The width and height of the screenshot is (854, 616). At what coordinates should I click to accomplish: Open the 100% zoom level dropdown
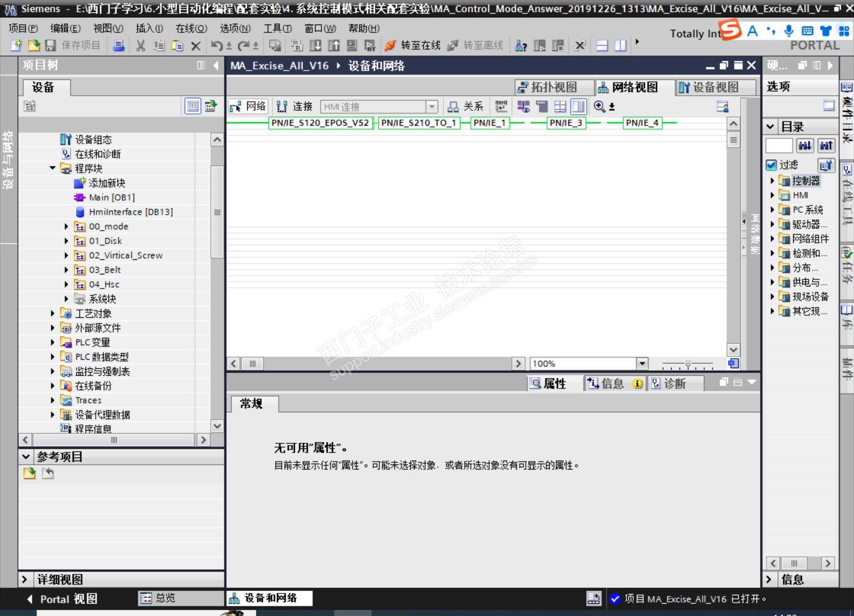pos(642,364)
